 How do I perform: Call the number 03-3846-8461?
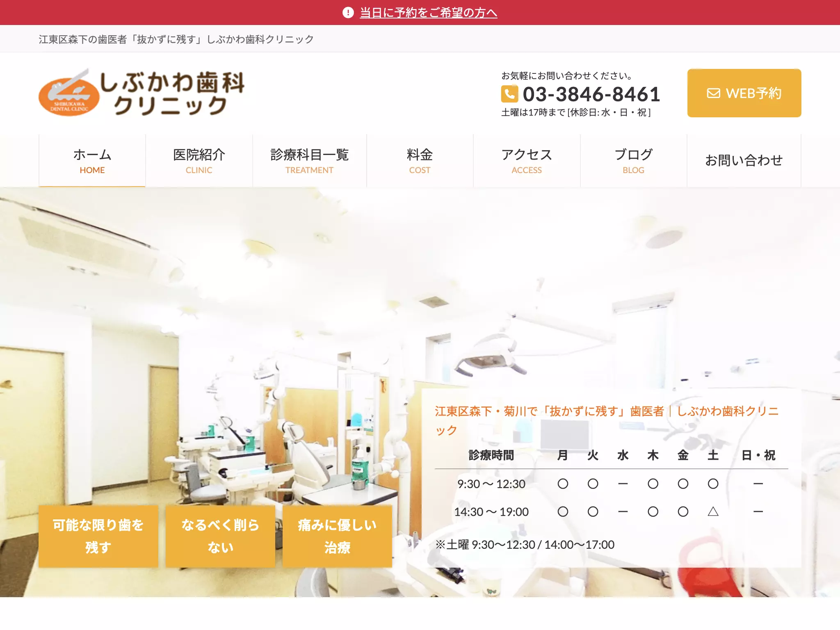pos(591,94)
